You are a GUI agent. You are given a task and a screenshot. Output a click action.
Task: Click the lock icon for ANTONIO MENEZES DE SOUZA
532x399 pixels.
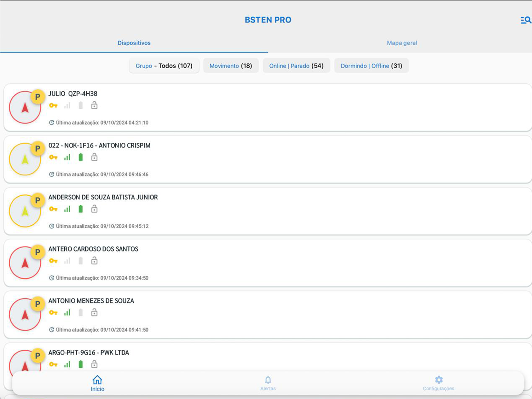[94, 312]
